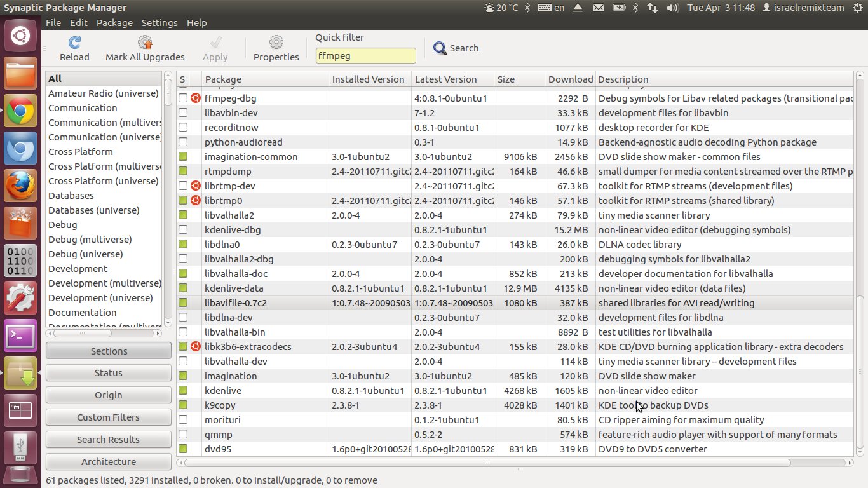Viewport: 868px width, 488px height.
Task: Click the Origin filter button
Action: pyautogui.click(x=109, y=395)
